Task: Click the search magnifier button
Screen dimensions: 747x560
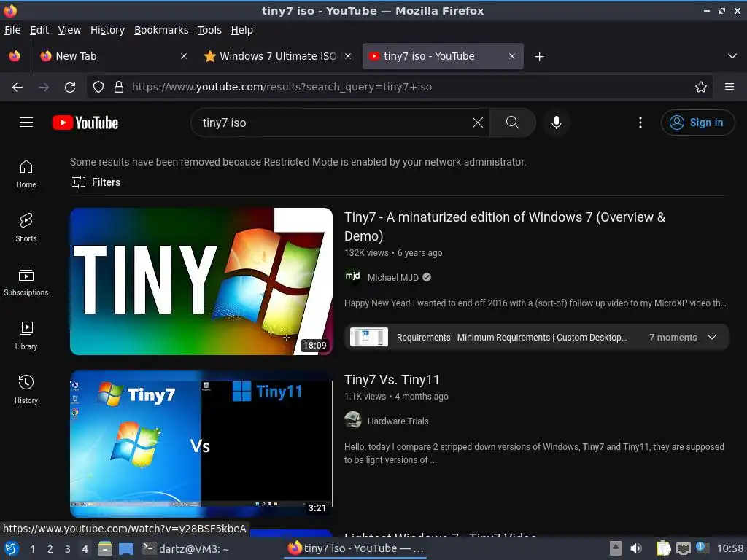Action: pos(512,122)
